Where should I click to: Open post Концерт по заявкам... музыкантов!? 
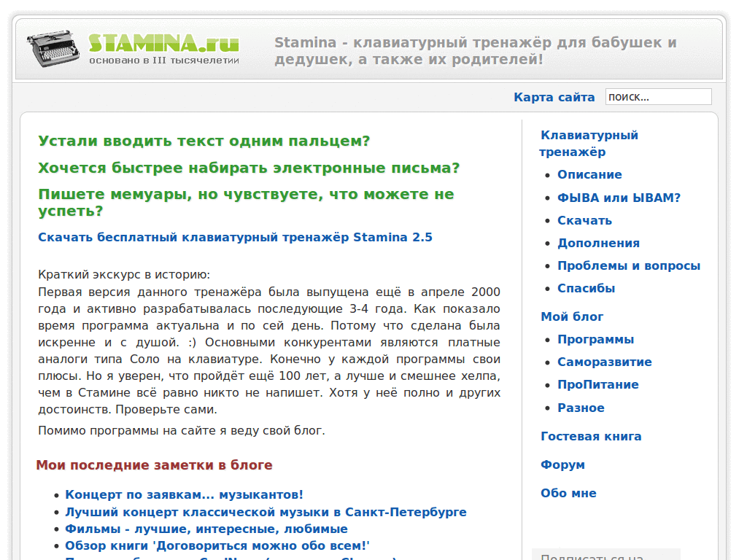[x=184, y=495]
